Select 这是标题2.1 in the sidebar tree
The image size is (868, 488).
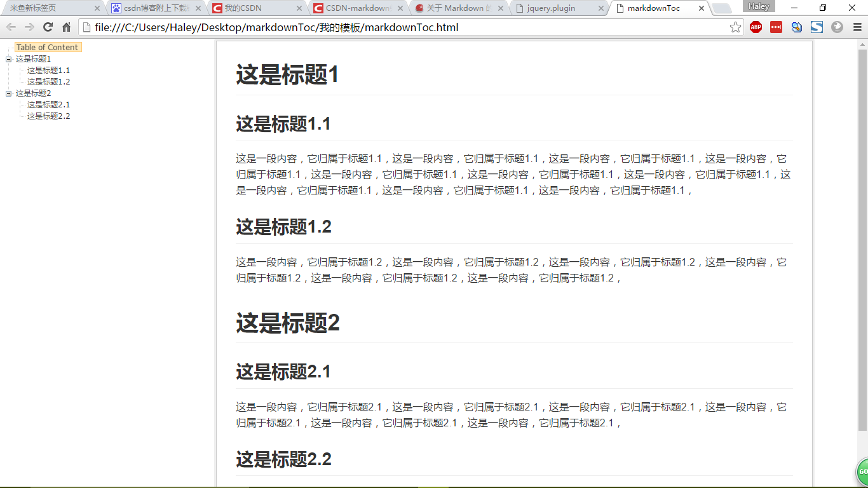click(49, 105)
